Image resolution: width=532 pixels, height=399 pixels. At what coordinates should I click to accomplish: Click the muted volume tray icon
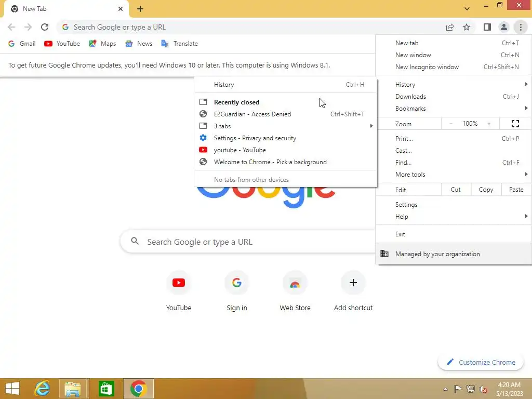[483, 389]
